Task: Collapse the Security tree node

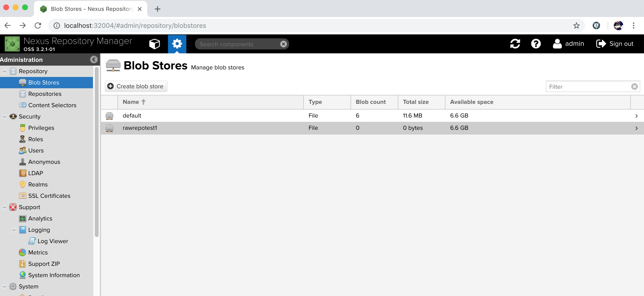Action: pyautogui.click(x=4, y=117)
